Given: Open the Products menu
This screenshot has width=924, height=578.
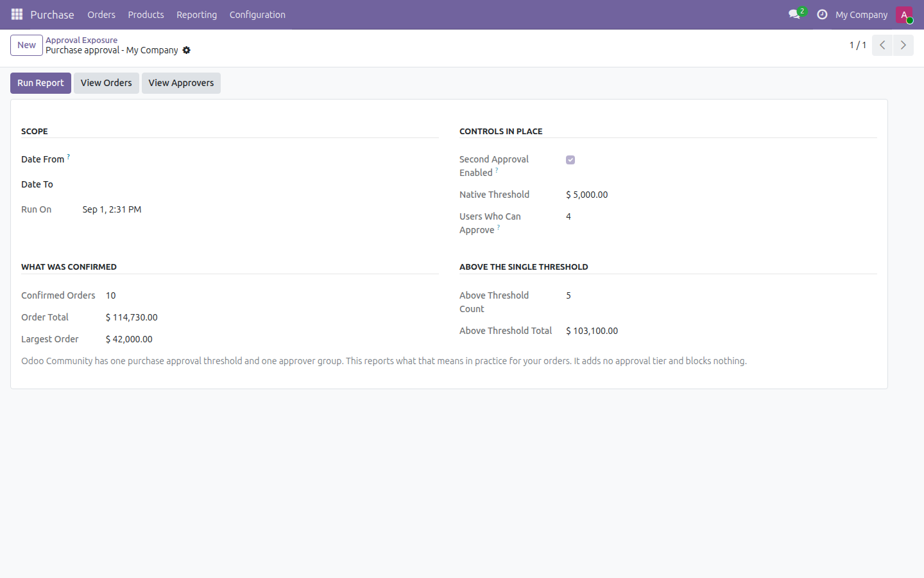Looking at the screenshot, I should click(x=146, y=14).
